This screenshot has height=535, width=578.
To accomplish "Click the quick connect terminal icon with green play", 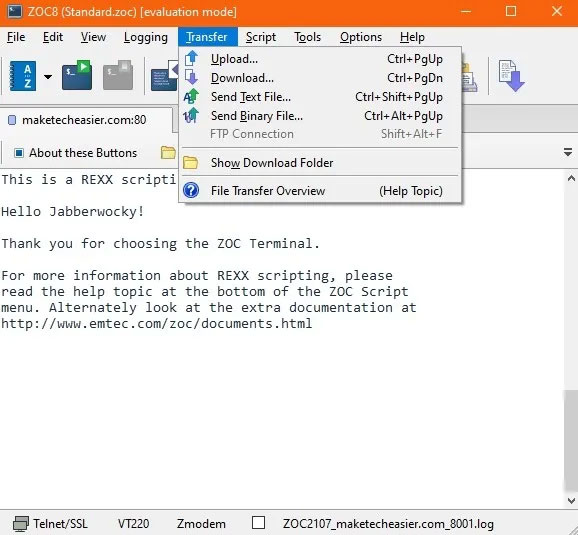I will 77,75.
